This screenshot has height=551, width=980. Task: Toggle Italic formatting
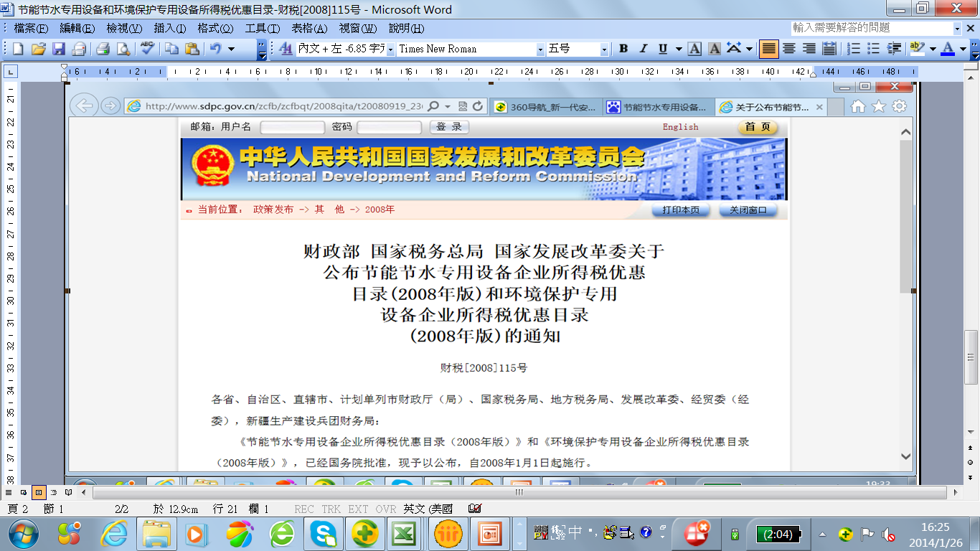click(644, 49)
